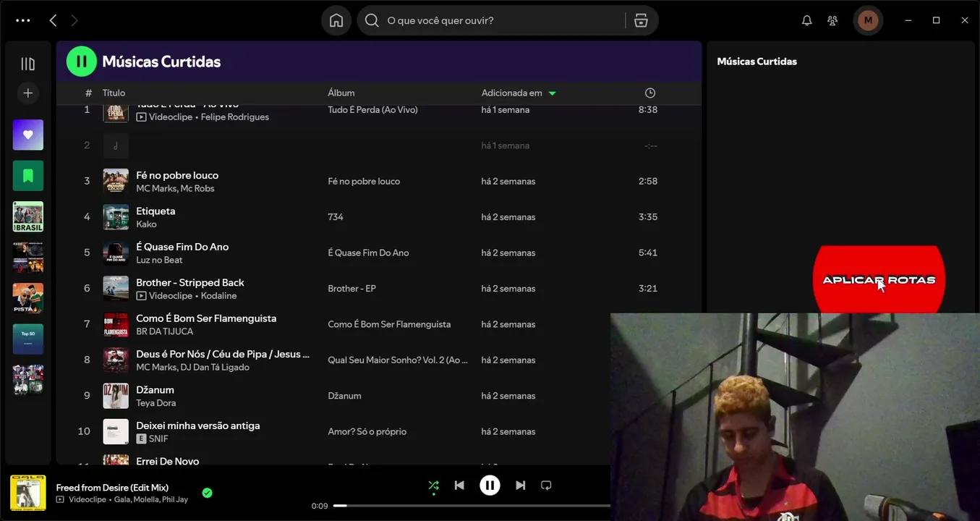Screen dimensions: 980x521
Task: Sort by the Título column header
Action: point(114,93)
